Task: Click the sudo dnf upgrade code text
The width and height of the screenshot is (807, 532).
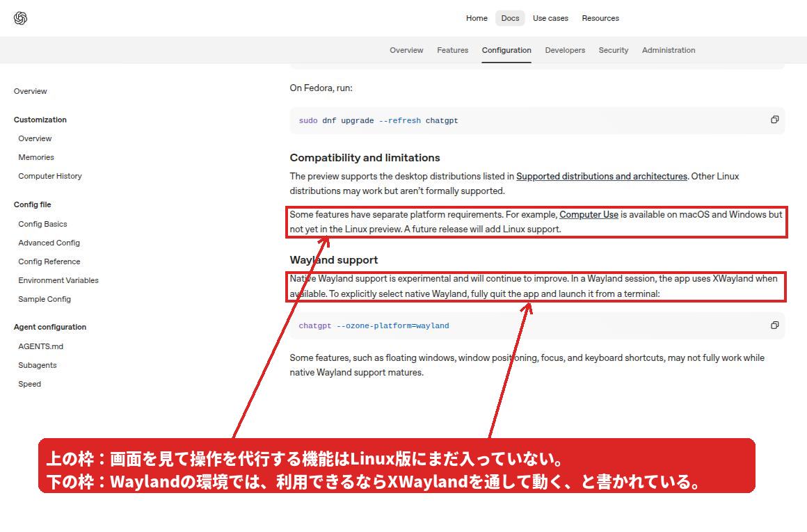Action: (378, 120)
